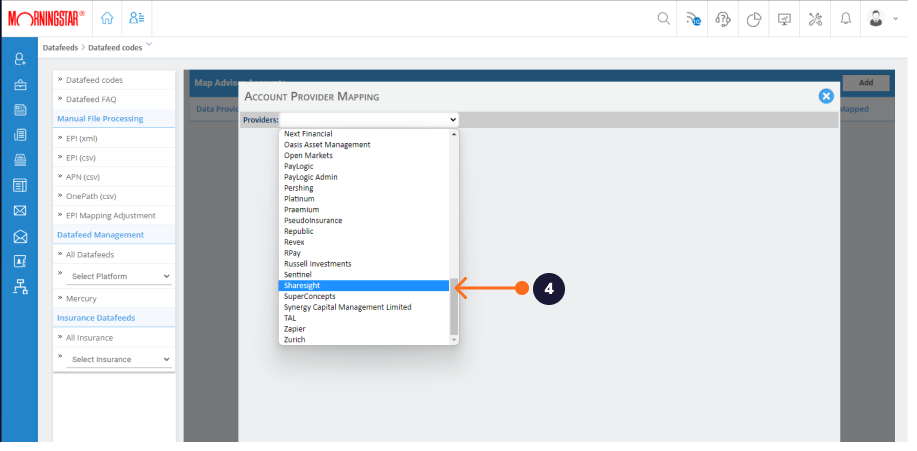Open the briefcase sidebar icon
This screenshot has width=917, height=451.
point(20,85)
